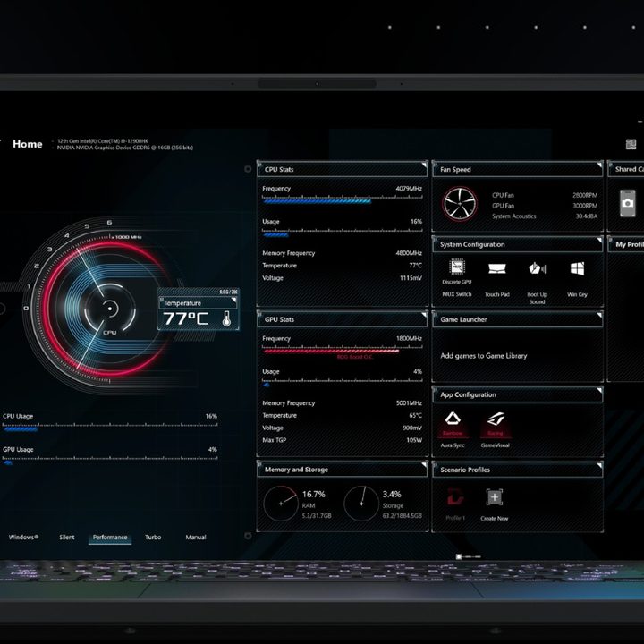The height and width of the screenshot is (644, 644).
Task: Open Aura Sync in App Configuration
Action: pos(453,419)
